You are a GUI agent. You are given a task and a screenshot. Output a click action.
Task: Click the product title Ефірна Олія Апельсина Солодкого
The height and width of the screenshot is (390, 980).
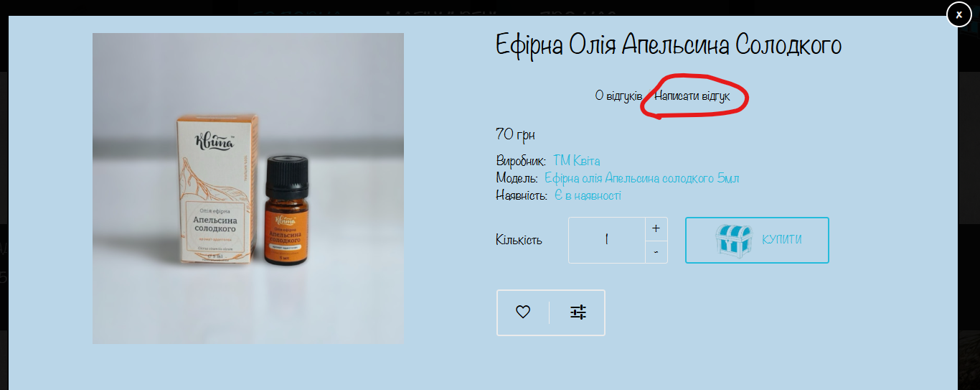coord(669,45)
